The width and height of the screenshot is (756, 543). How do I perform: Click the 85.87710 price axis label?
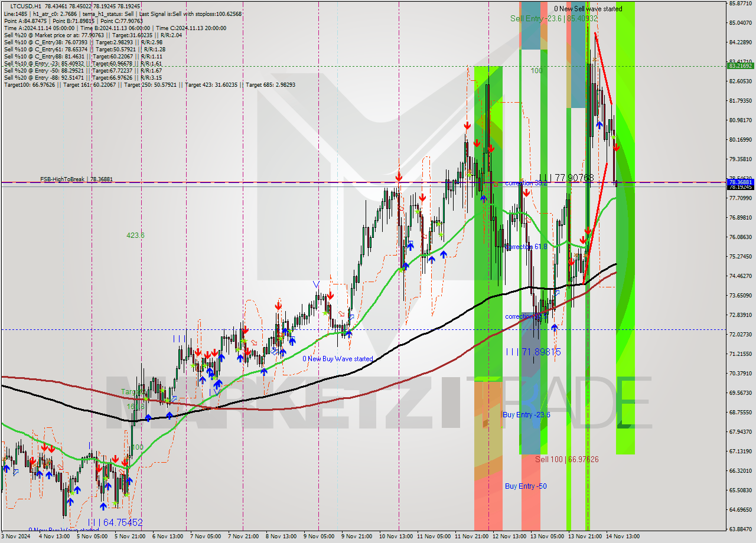point(741,4)
